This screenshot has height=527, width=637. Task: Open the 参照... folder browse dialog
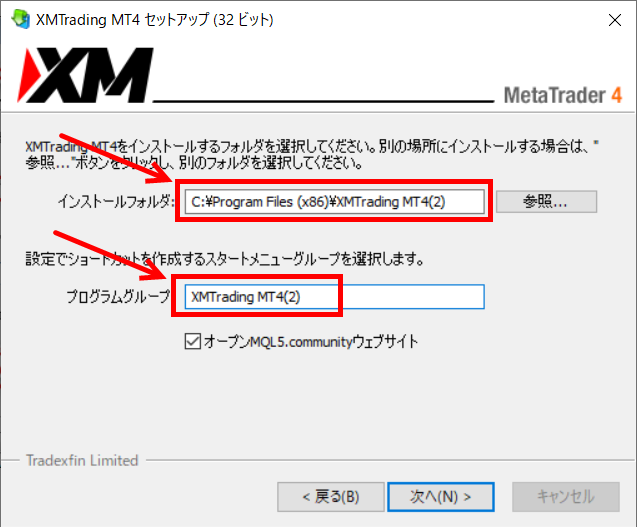(546, 202)
